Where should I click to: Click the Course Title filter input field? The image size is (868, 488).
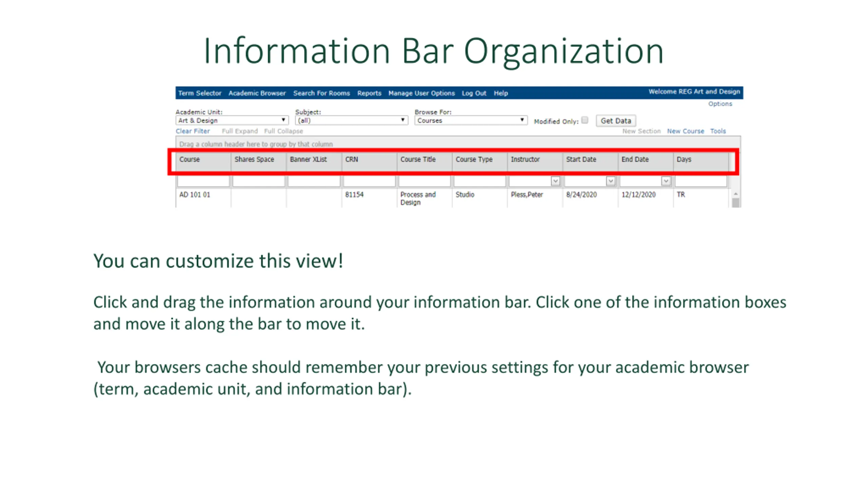pyautogui.click(x=425, y=181)
